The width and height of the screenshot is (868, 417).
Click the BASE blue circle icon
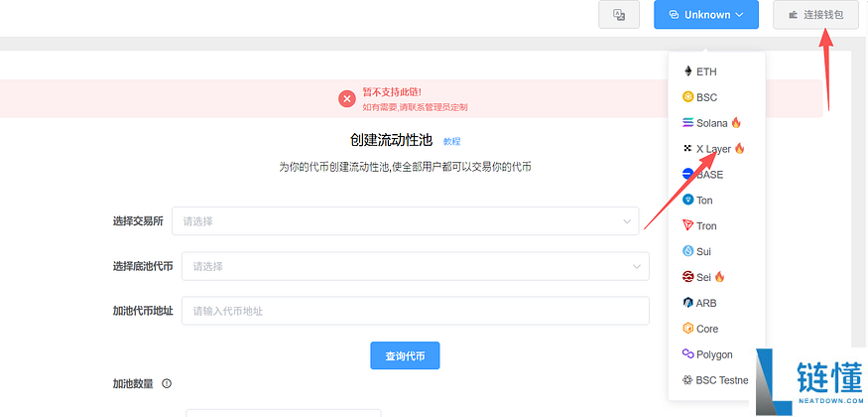point(688,175)
